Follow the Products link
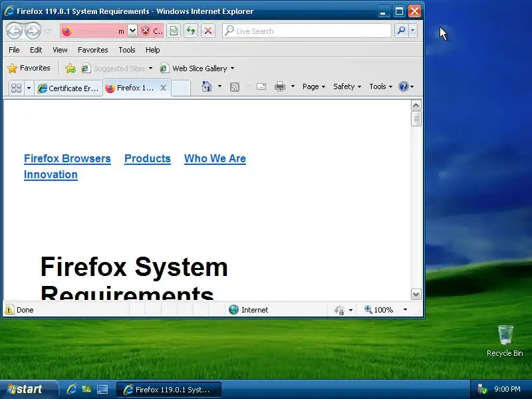Viewport: 532px width, 399px height. click(147, 158)
